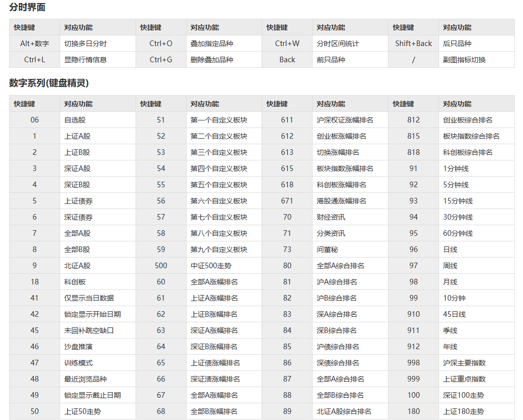Select the Ctrl+O shortcut cell
This screenshot has height=420, width=523.
161,44
